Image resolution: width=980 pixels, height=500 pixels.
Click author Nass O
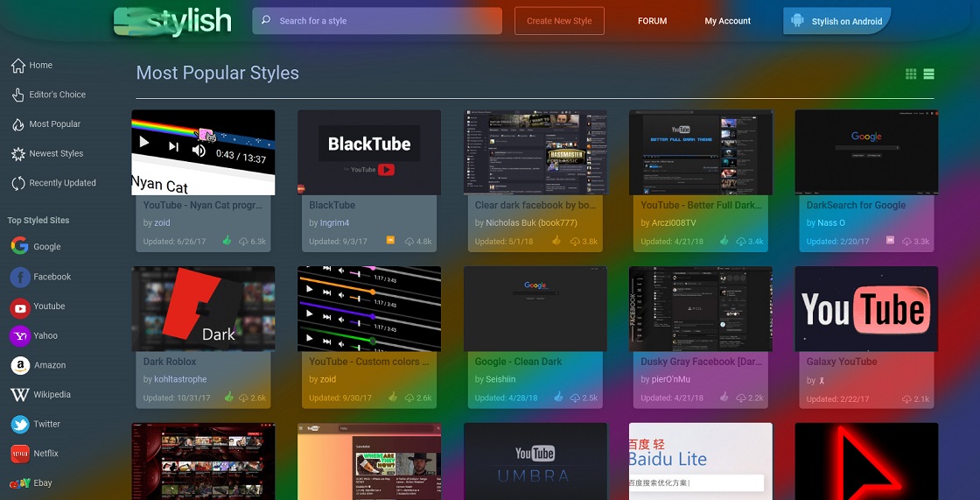pos(831,222)
